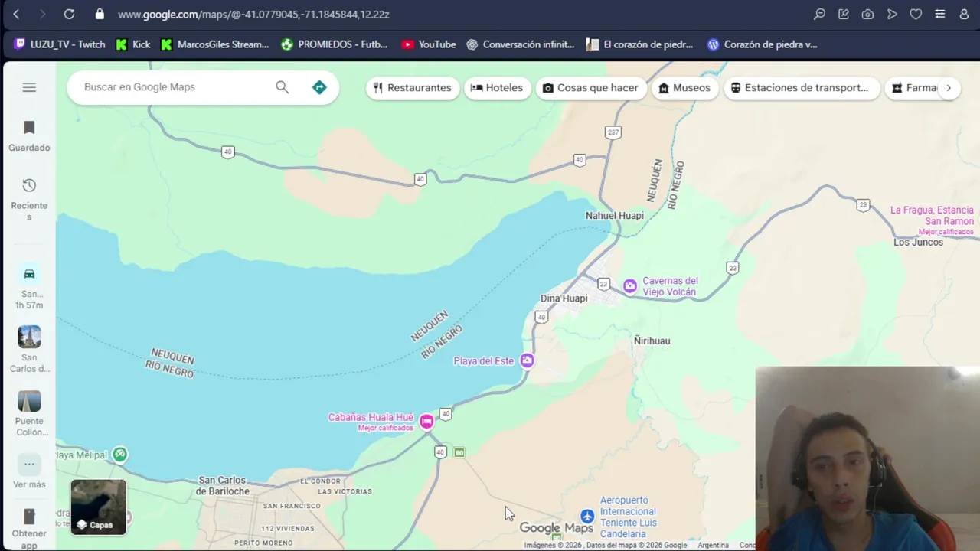This screenshot has width=980, height=551.
Task: Filter by Estaciones de transporte chip
Action: pos(801,88)
